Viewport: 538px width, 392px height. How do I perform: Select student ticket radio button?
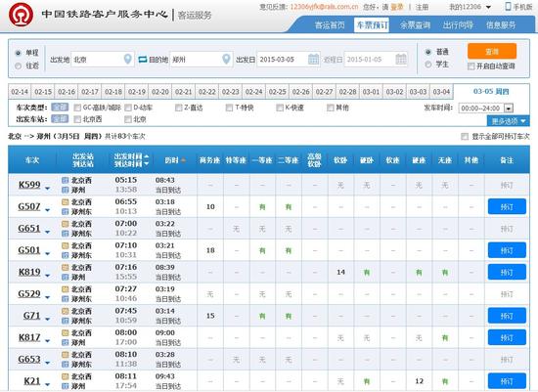[x=427, y=65]
